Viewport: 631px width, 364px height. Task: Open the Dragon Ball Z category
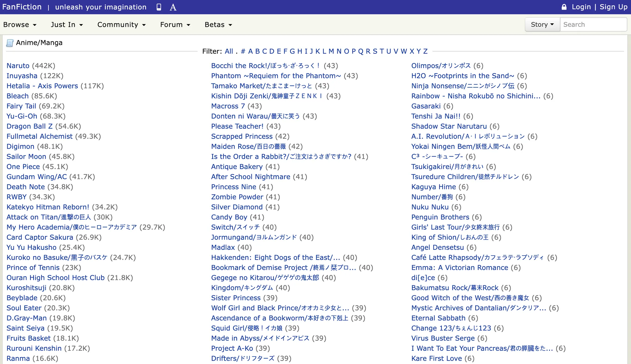(30, 126)
